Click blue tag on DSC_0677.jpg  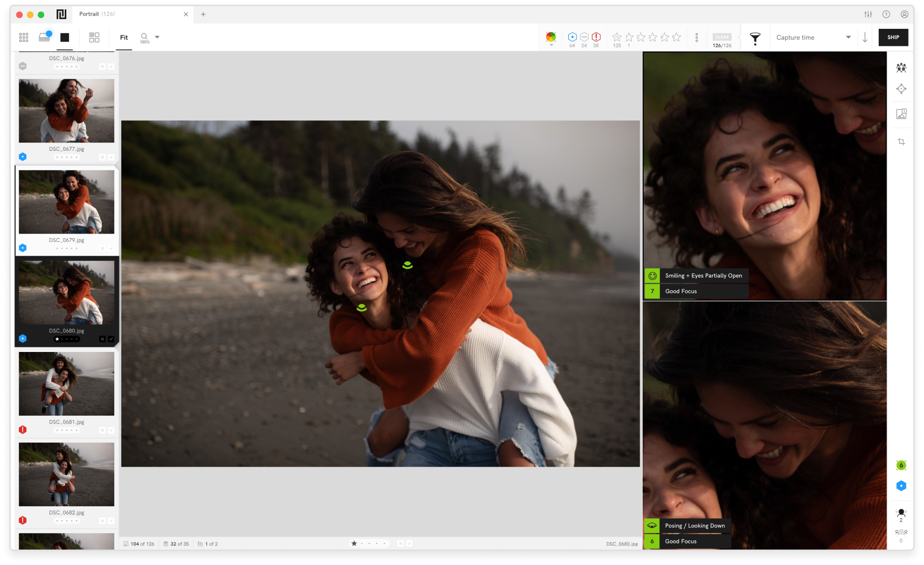23,156
